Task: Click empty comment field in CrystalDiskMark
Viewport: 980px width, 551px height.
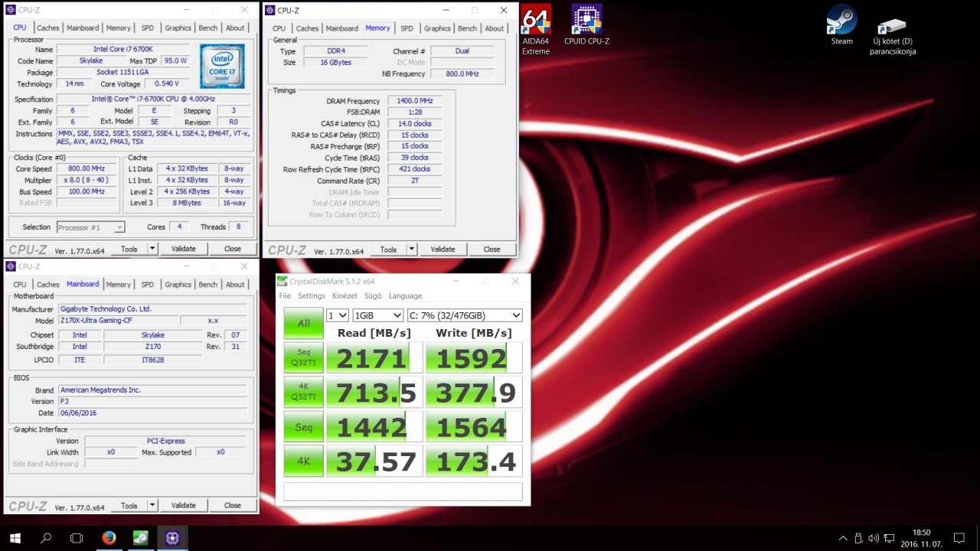Action: coord(403,491)
